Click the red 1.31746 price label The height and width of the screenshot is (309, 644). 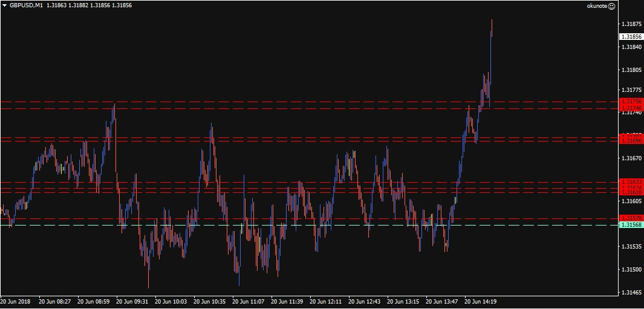(x=631, y=108)
